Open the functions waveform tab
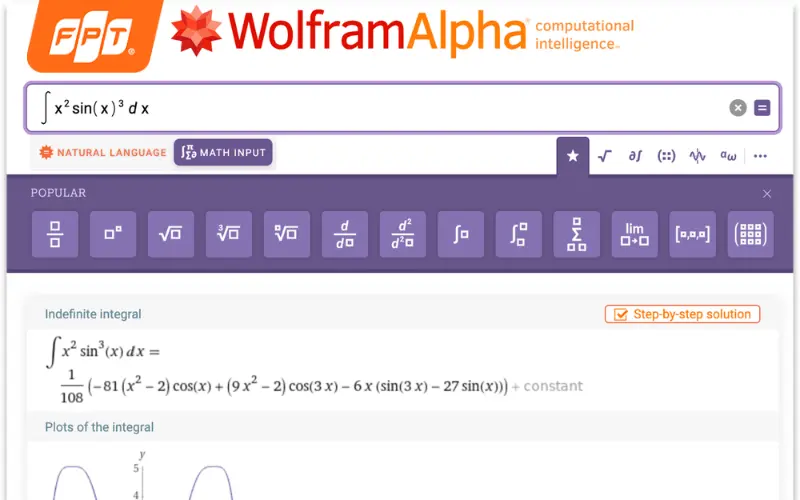800x500 pixels. [697, 156]
